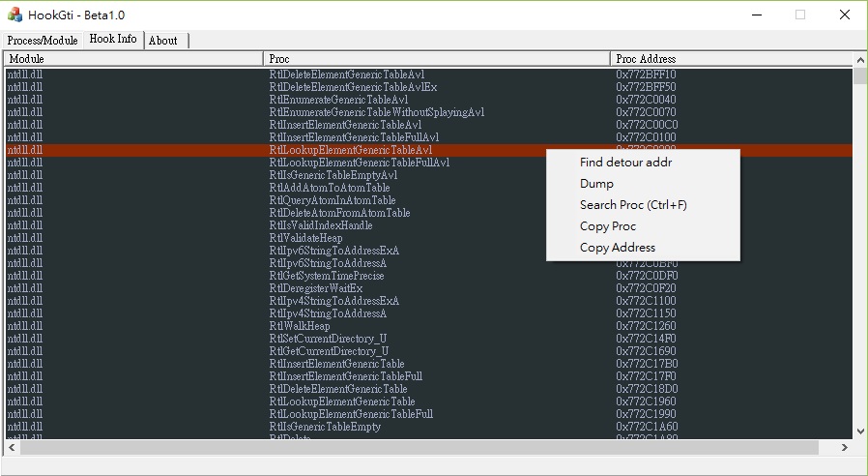This screenshot has height=476, width=868.
Task: Select row RtlInsertElementGenericTableFullAvl
Action: (429, 137)
